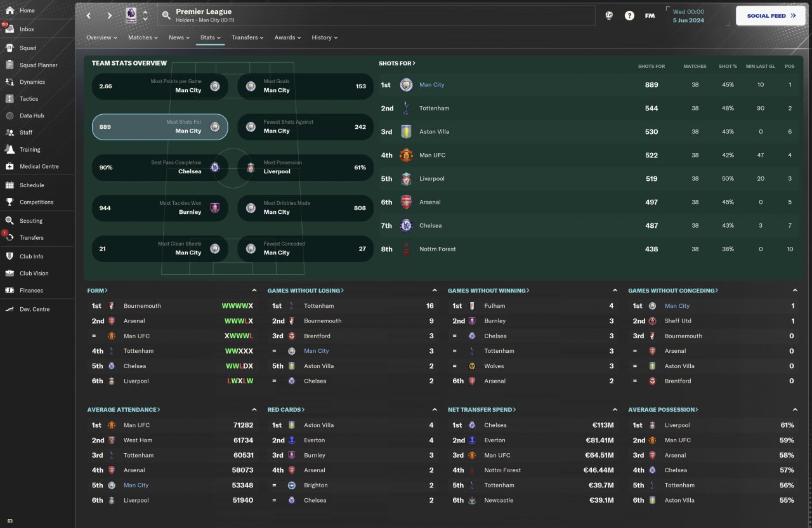The width and height of the screenshot is (812, 528).
Task: Open the Data Hub icon
Action: [10, 116]
